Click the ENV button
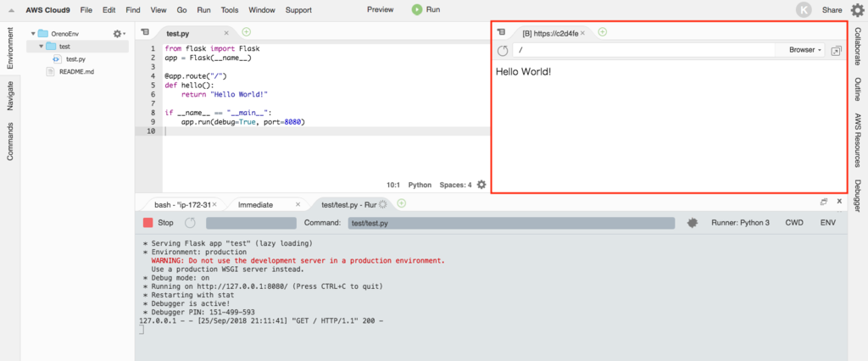Screen dimensions: 868x361 (828, 223)
